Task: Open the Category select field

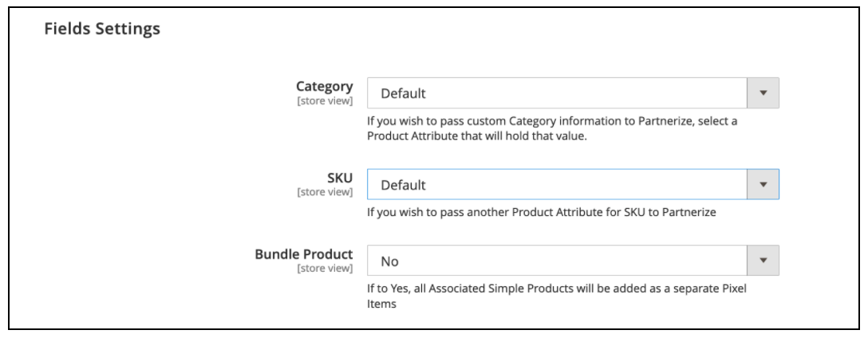Action: click(573, 93)
